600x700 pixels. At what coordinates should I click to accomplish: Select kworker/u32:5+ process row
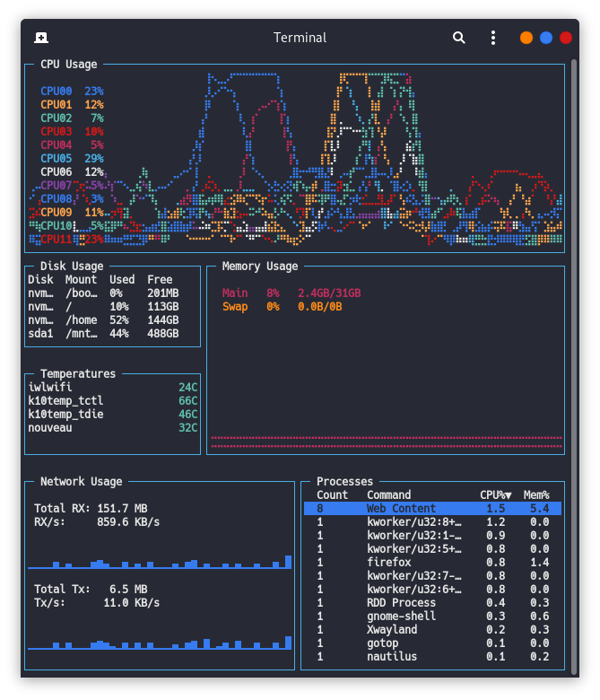coord(432,548)
